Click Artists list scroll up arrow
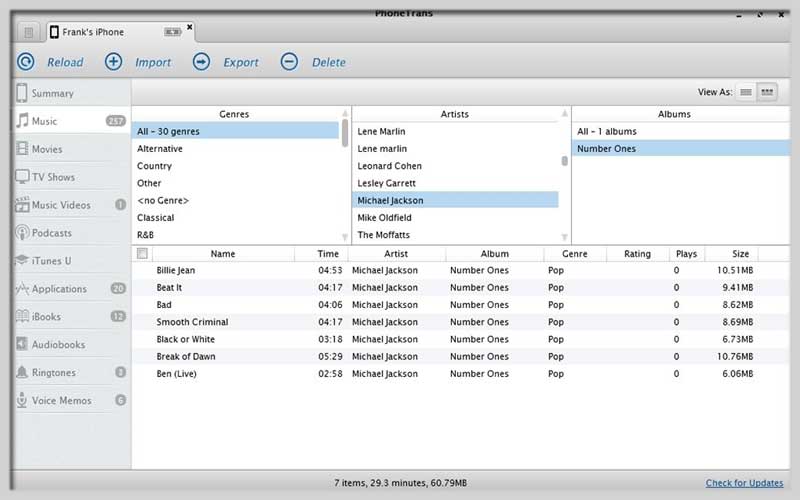 tap(564, 113)
